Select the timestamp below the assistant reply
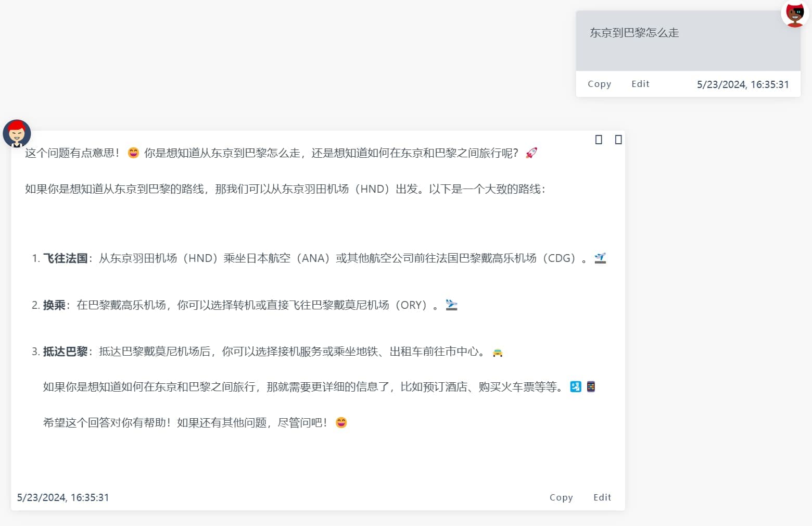Screen dimensions: 812x526 point(62,497)
